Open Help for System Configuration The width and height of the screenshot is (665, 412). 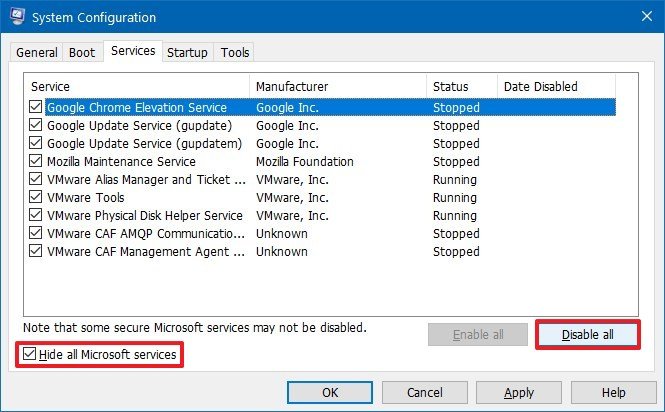click(x=613, y=393)
